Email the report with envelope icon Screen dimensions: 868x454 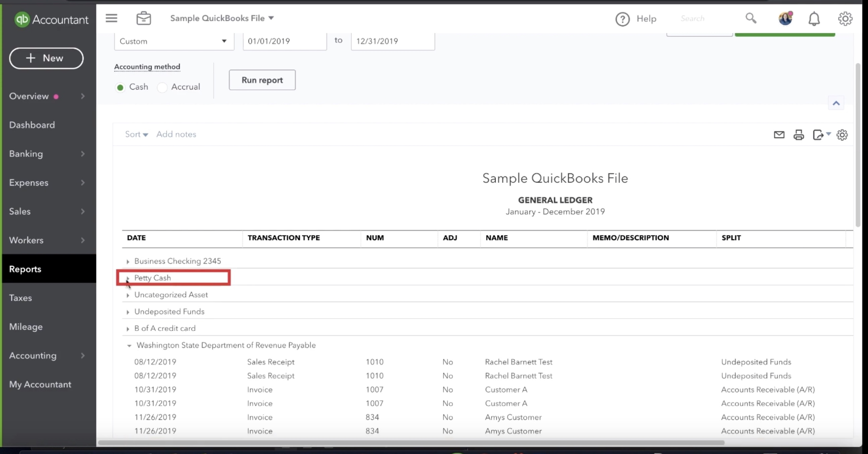coord(779,135)
